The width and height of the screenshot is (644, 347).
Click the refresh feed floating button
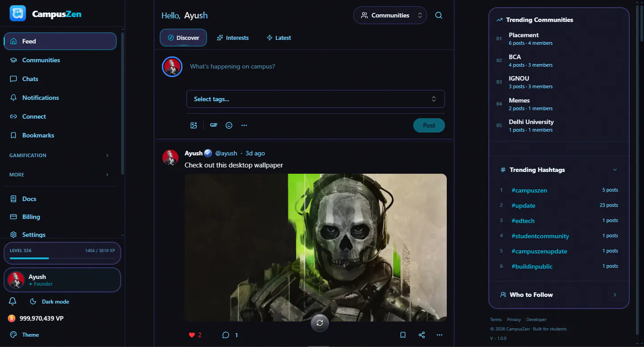[x=320, y=323]
